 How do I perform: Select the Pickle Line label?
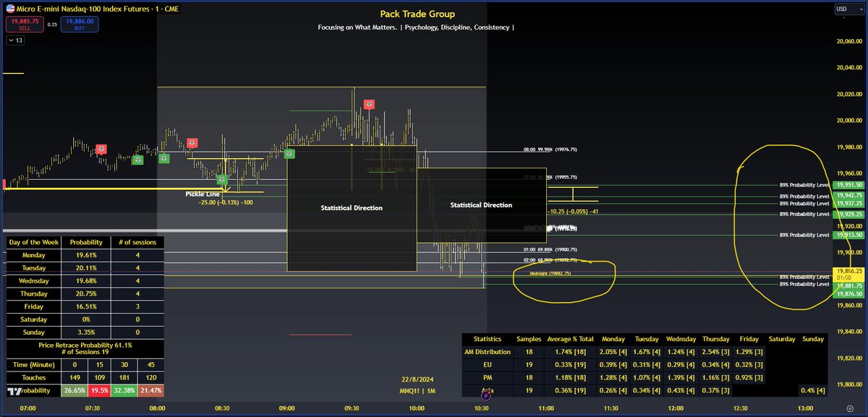[202, 194]
